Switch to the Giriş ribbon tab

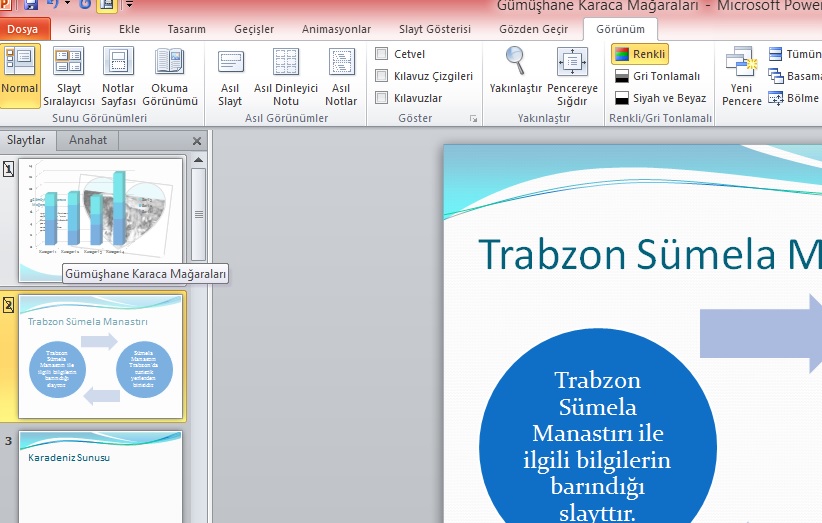tap(79, 29)
